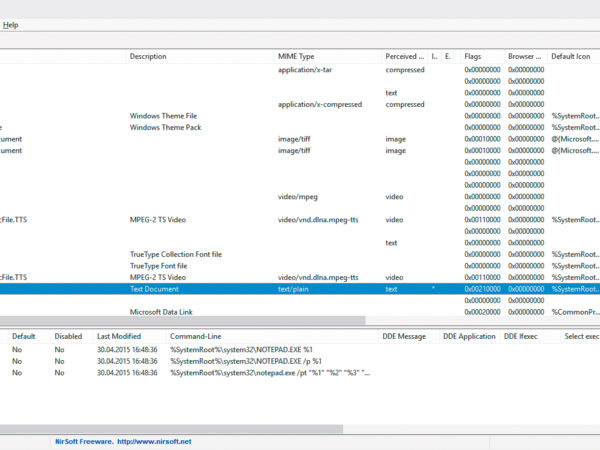Viewport: 600px width, 450px height.
Task: Select the Windows Theme File entry
Action: point(163,116)
